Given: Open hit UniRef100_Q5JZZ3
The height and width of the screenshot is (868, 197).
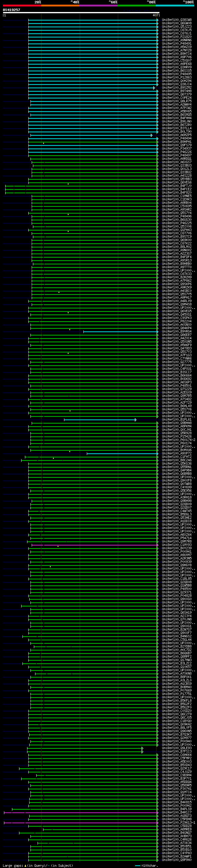Looking at the screenshot, I should click(177, 26).
